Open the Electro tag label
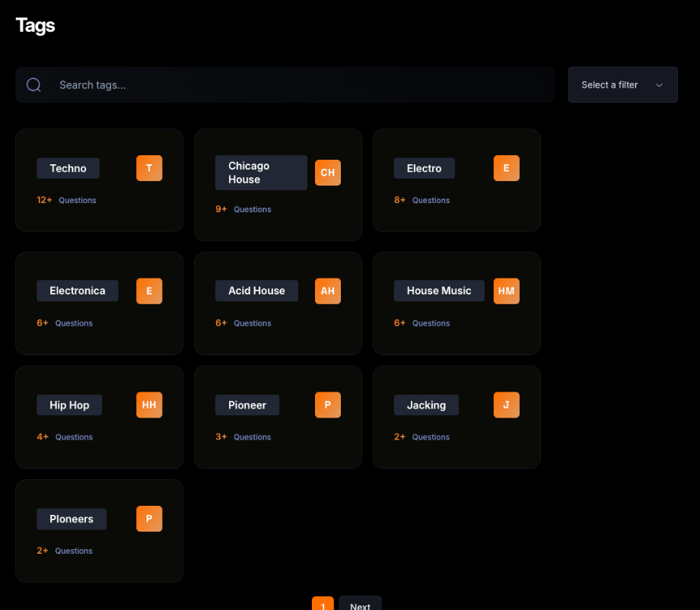This screenshot has width=700, height=610. coord(424,168)
